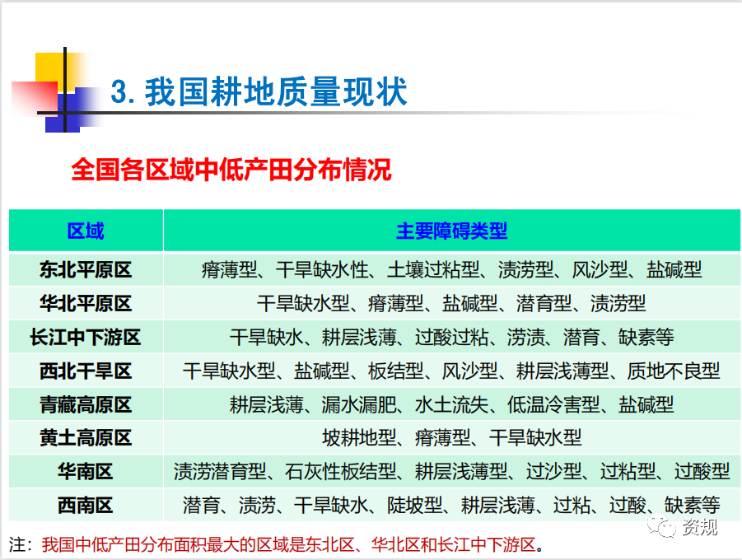Click the cell starting 耕层浅薄、漏水漏肥
The width and height of the screenshot is (742, 560).
[451, 404]
